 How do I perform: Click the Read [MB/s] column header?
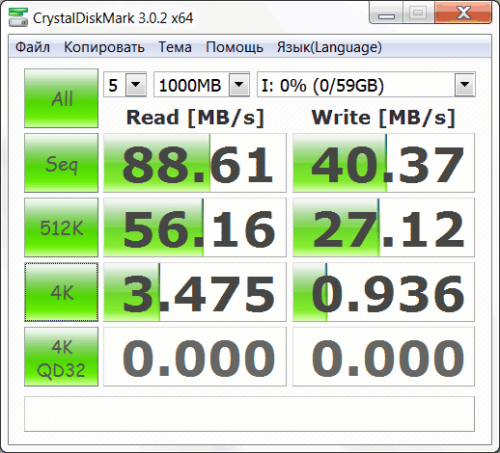(x=195, y=118)
